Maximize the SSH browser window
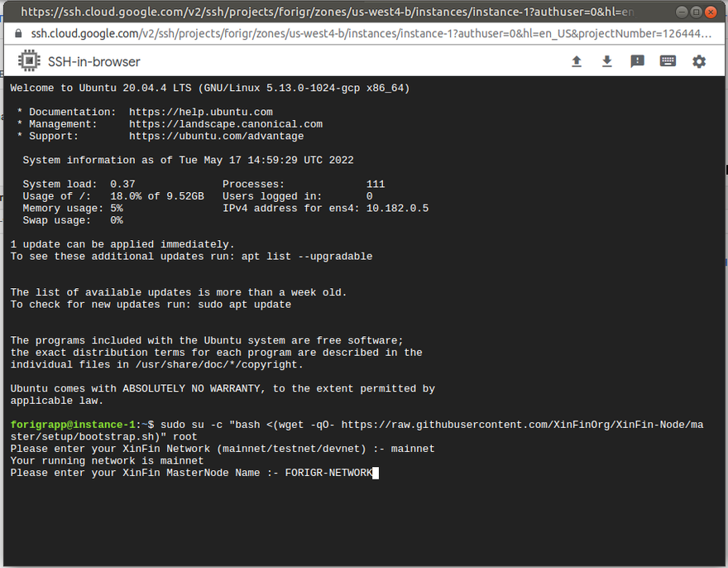This screenshot has width=728, height=568. pos(696,12)
